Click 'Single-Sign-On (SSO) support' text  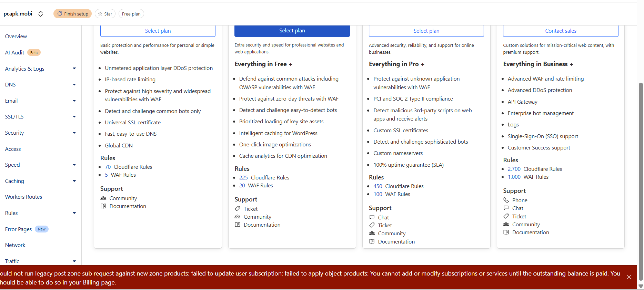point(543,136)
